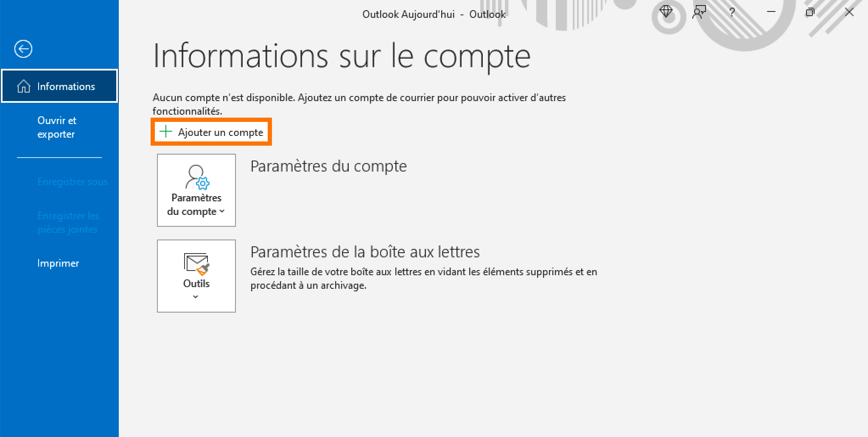The image size is (868, 437).
Task: Click the Paramètres du compte heading text
Action: (328, 166)
